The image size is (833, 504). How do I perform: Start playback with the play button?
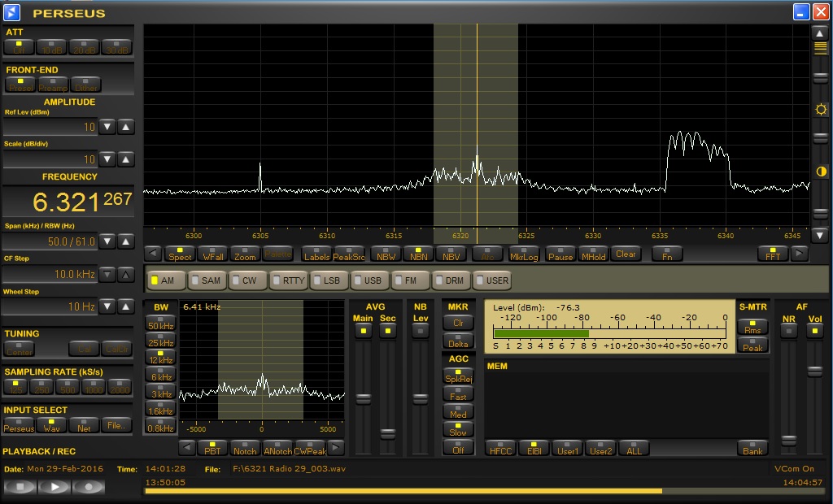pos(55,486)
